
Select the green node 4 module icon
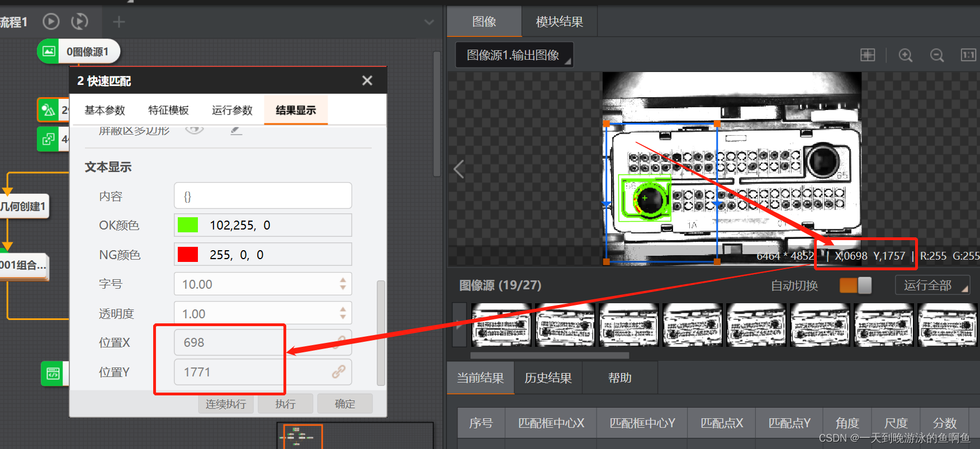(49, 138)
